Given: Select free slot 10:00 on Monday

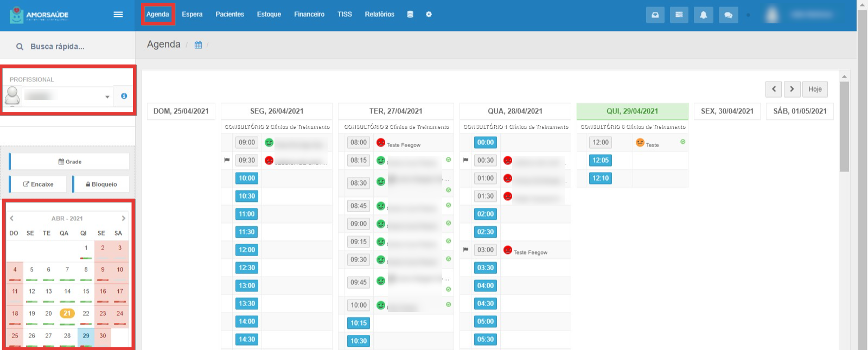Looking at the screenshot, I should [x=247, y=178].
